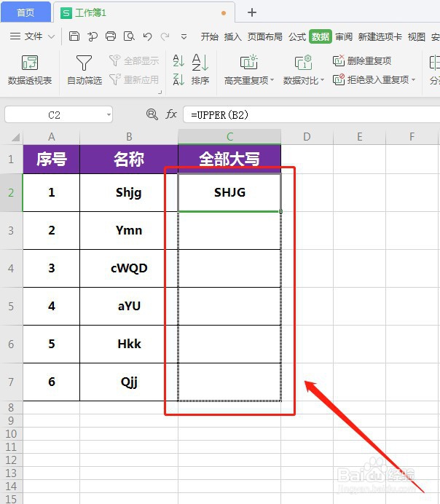Click empty cell C3 under SHJG

[229, 230]
